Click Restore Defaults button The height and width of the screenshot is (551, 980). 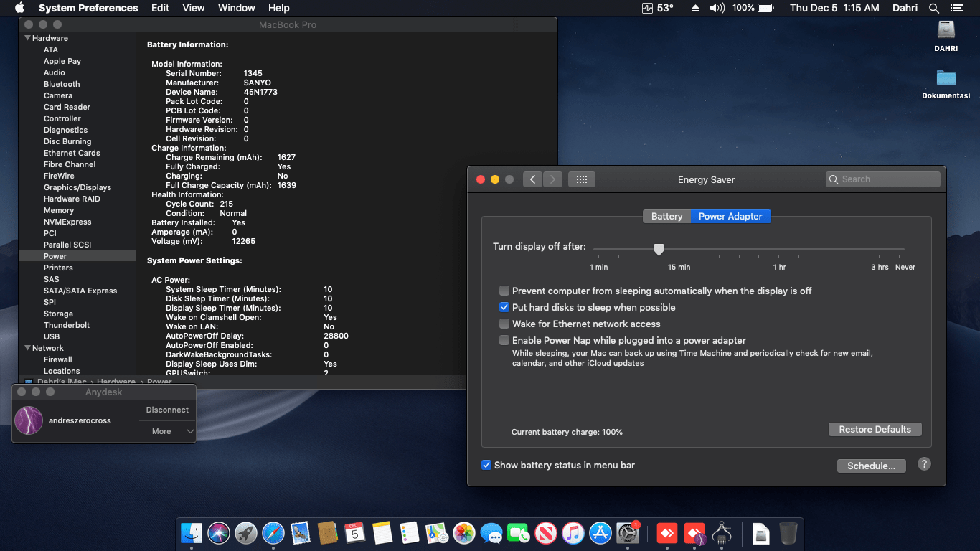875,429
